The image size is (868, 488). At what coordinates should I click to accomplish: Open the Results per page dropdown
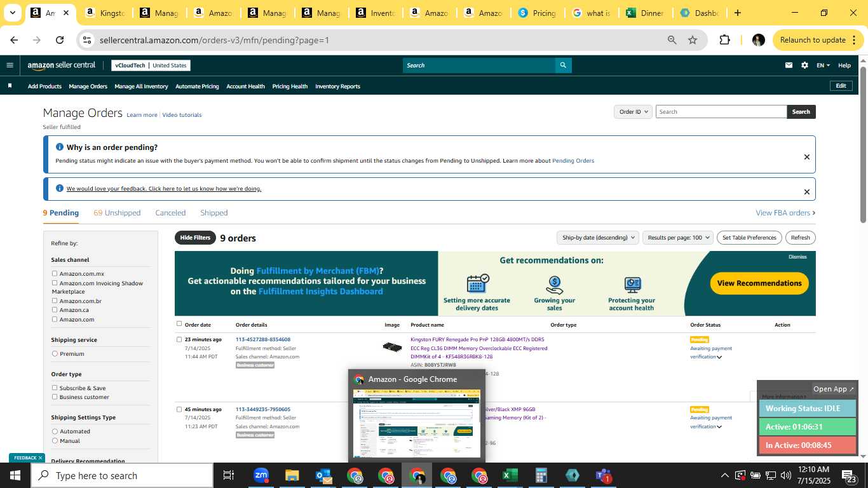pos(677,238)
